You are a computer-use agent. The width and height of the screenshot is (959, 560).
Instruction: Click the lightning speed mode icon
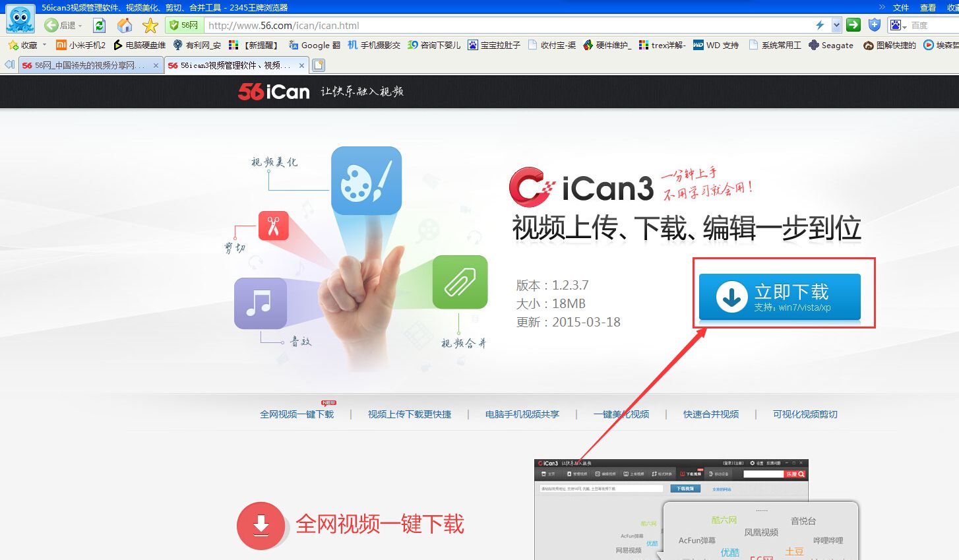(820, 25)
